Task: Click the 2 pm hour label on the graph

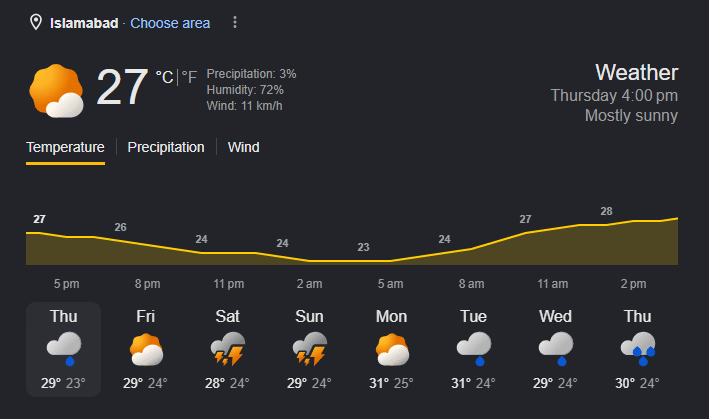Action: 633,284
